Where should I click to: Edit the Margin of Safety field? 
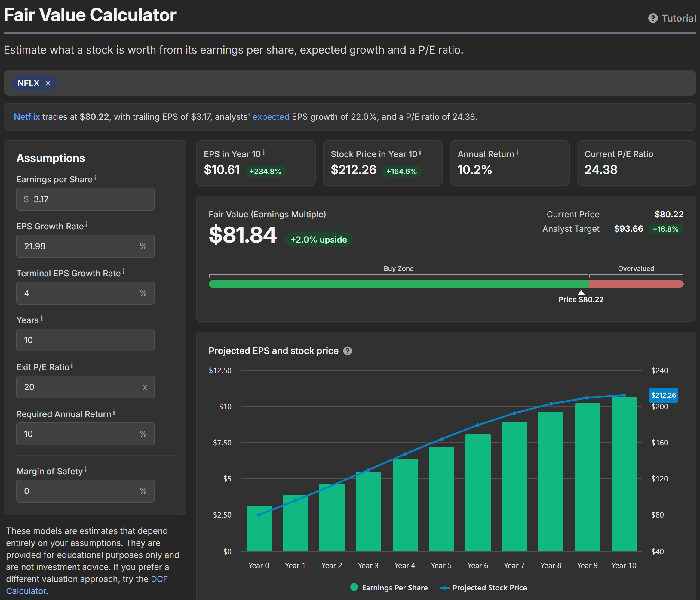tap(85, 491)
